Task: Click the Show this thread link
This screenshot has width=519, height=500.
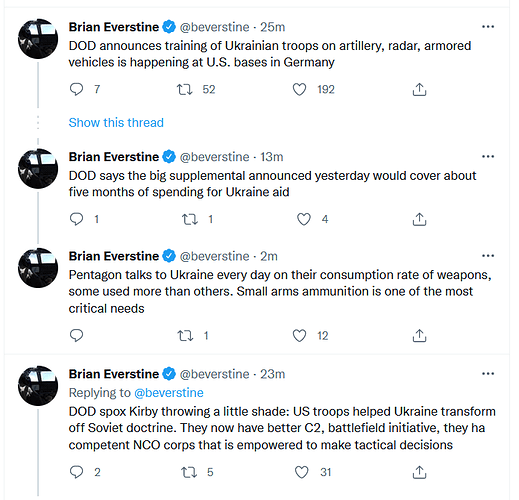Action: [x=116, y=122]
